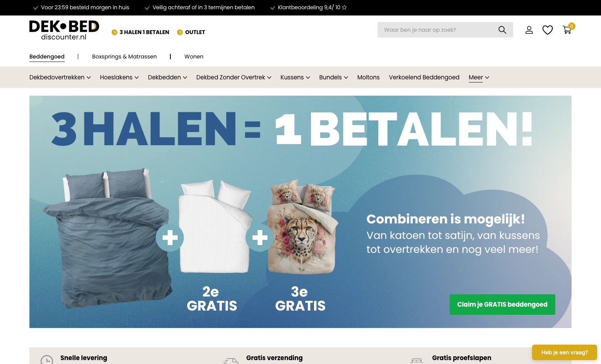Open the Meer dropdown menu
This screenshot has width=601, height=364.
[479, 77]
